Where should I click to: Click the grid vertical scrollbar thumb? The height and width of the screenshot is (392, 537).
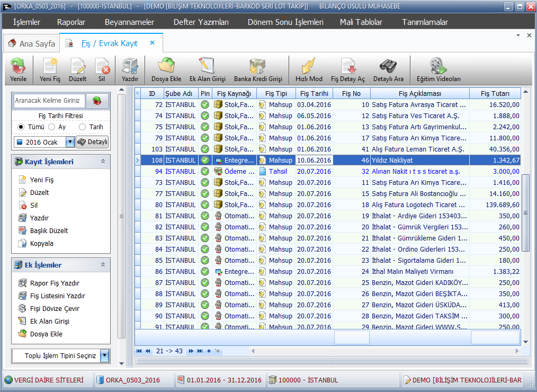pos(525,213)
